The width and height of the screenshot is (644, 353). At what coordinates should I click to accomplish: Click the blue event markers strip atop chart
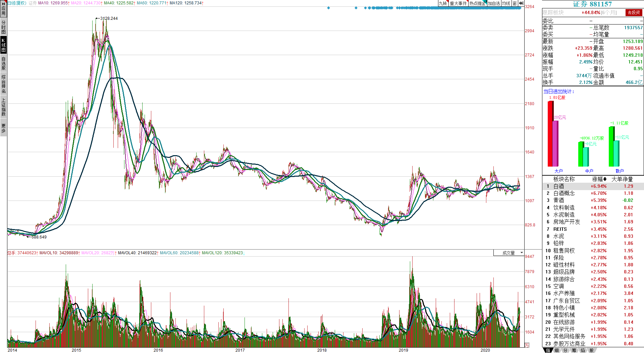pyautogui.click(x=424, y=8)
